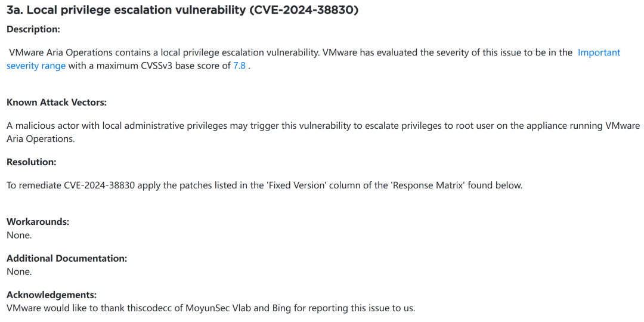
Task: Click the Known Attack Vectors: heading
Action: point(57,103)
